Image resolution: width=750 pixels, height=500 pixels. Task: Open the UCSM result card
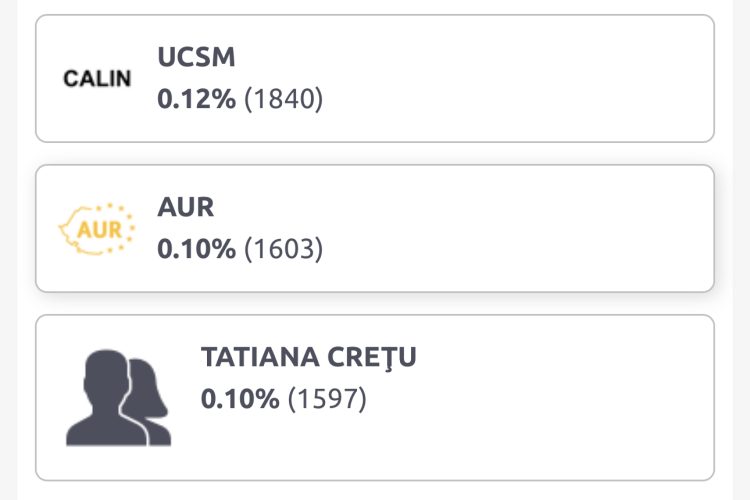(x=500, y=78)
